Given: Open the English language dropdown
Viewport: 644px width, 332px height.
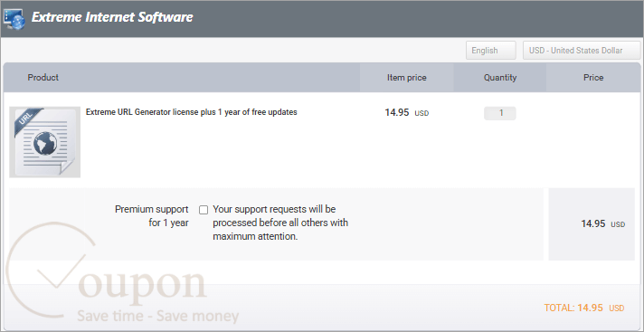Looking at the screenshot, I should coord(491,51).
